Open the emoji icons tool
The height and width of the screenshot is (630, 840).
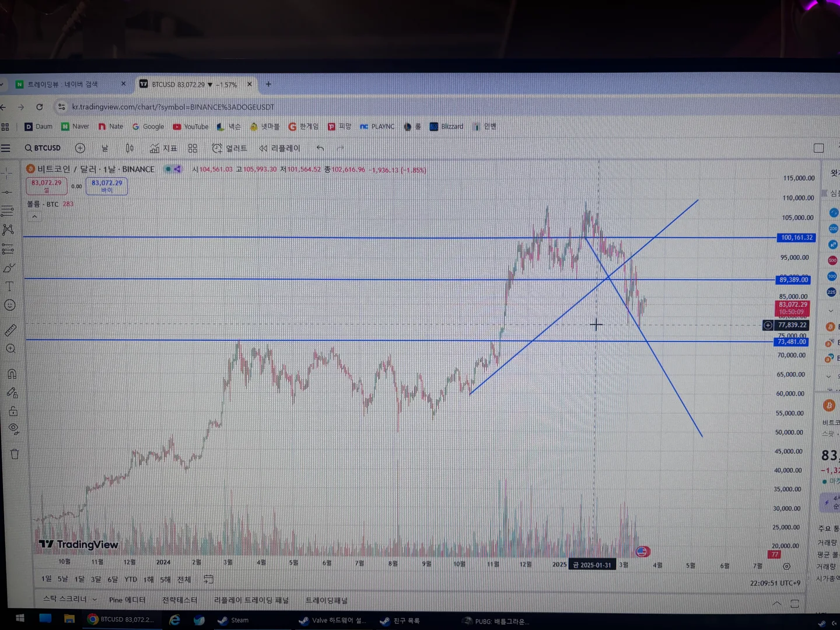point(9,305)
